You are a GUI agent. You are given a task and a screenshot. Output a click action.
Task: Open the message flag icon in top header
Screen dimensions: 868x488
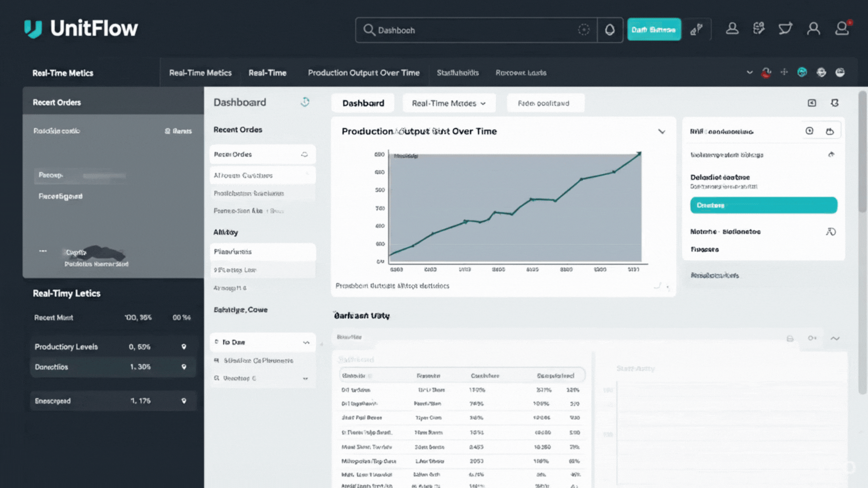[x=785, y=29]
